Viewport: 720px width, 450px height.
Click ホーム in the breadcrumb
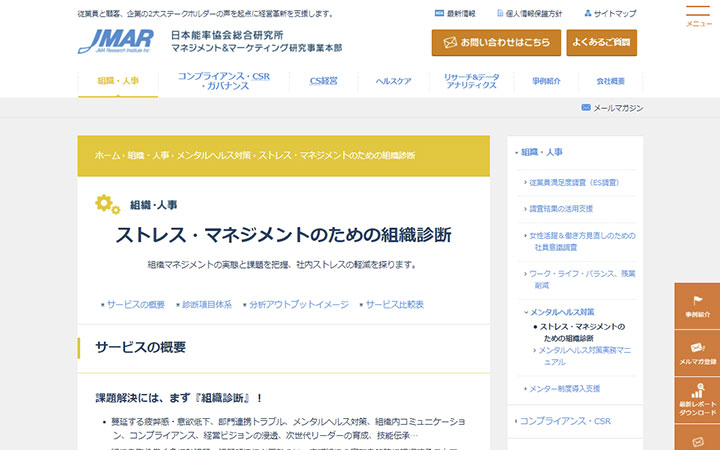coord(107,156)
